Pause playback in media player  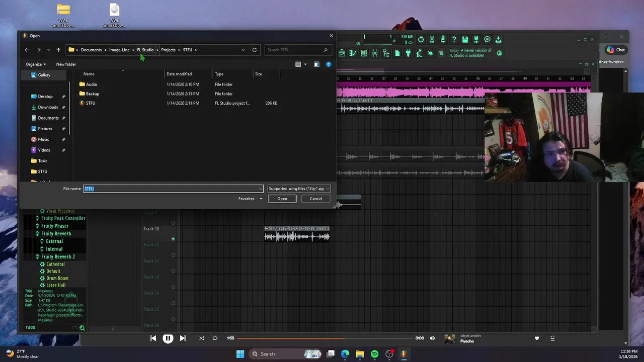point(168,338)
